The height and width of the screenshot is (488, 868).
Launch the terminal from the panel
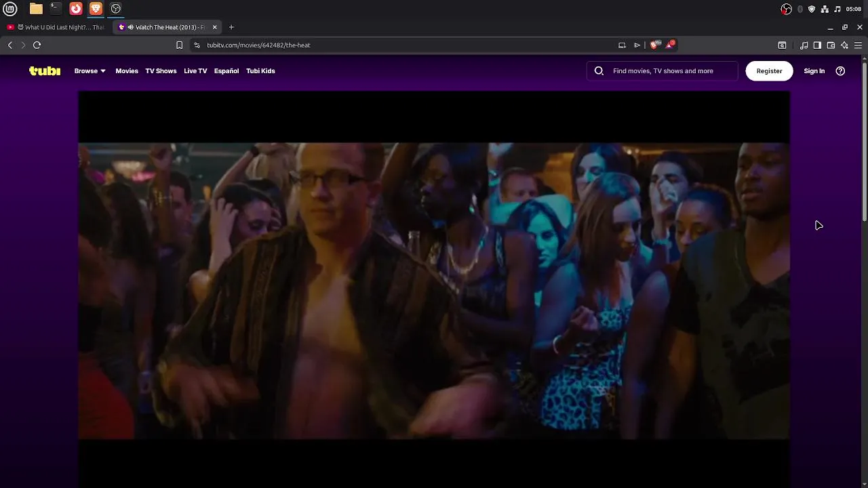pos(56,9)
